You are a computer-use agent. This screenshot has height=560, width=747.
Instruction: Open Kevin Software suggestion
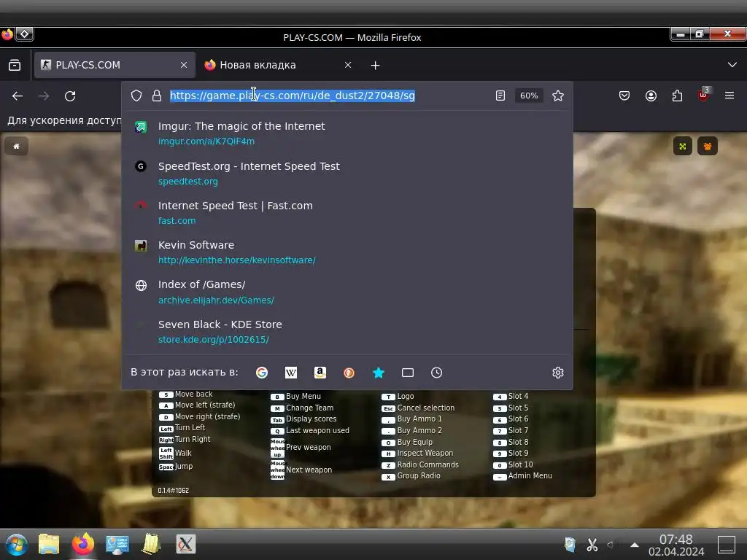click(347, 252)
